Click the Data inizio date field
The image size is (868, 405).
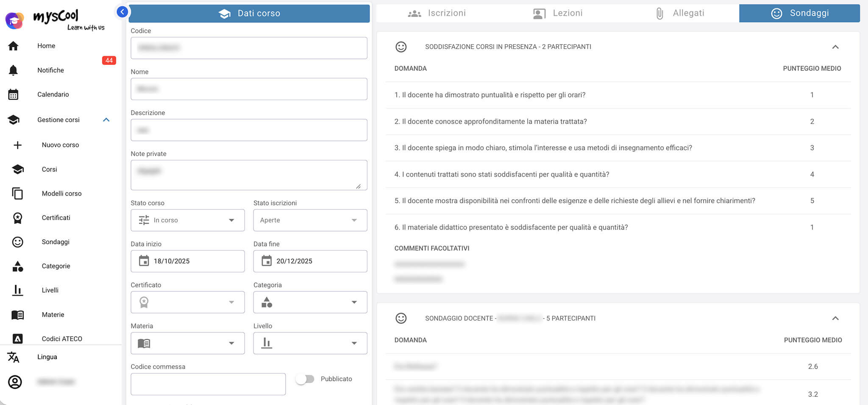187,261
